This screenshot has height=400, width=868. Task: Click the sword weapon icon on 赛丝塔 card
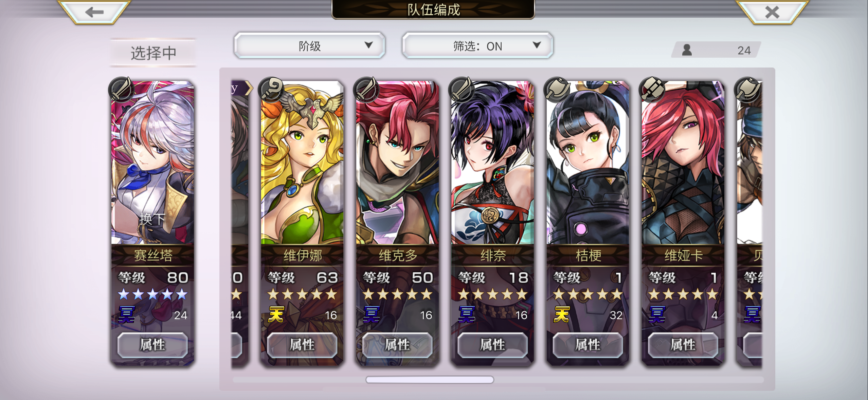[121, 90]
